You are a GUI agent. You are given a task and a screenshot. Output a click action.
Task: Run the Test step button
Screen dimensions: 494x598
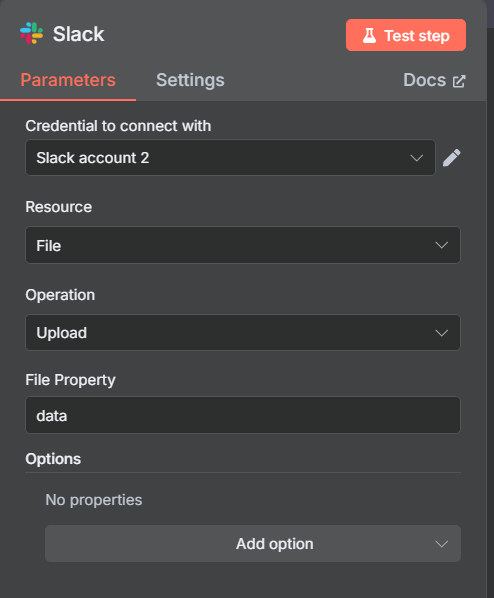click(x=406, y=35)
